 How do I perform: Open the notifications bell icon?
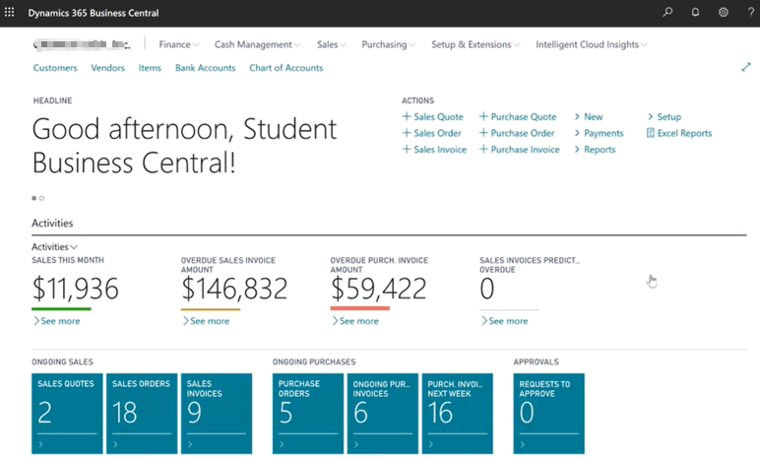click(696, 12)
